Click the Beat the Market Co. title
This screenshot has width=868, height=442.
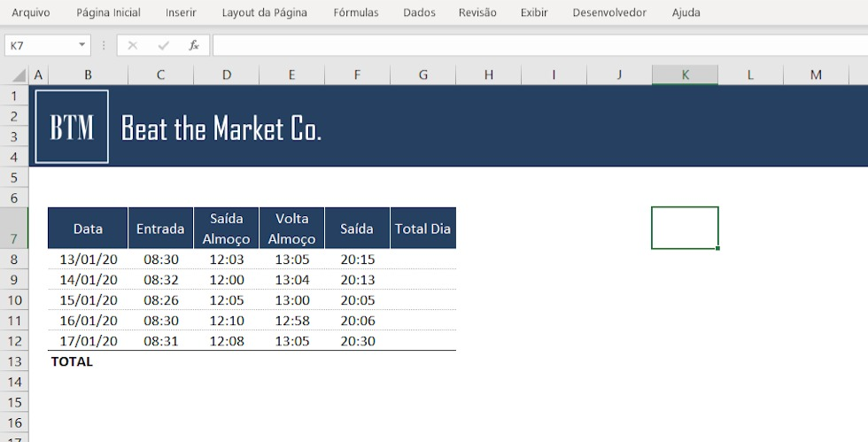221,128
